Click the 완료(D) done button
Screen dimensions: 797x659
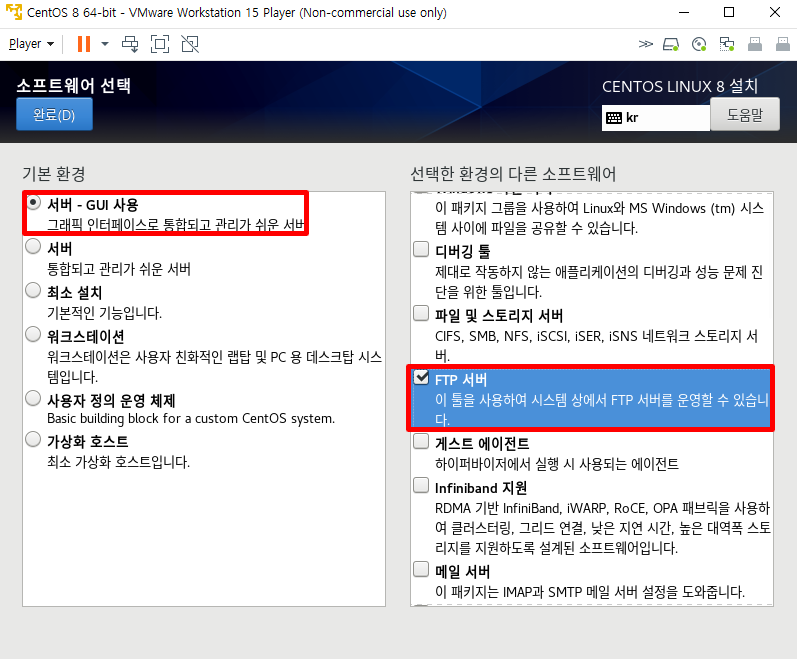[x=54, y=114]
